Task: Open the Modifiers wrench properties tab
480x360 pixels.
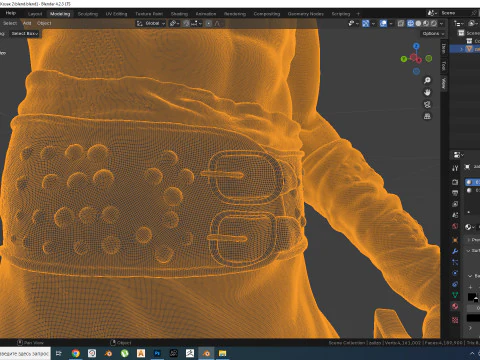Action: [x=455, y=251]
